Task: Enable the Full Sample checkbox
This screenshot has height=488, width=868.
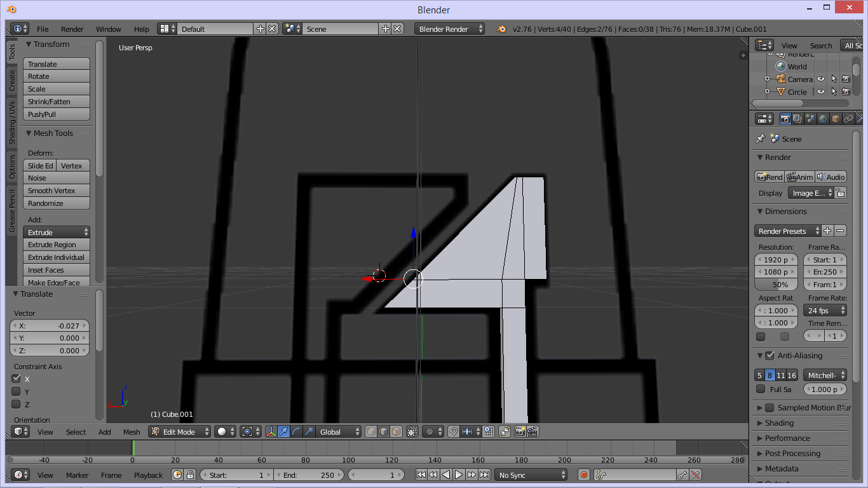Action: click(x=761, y=389)
